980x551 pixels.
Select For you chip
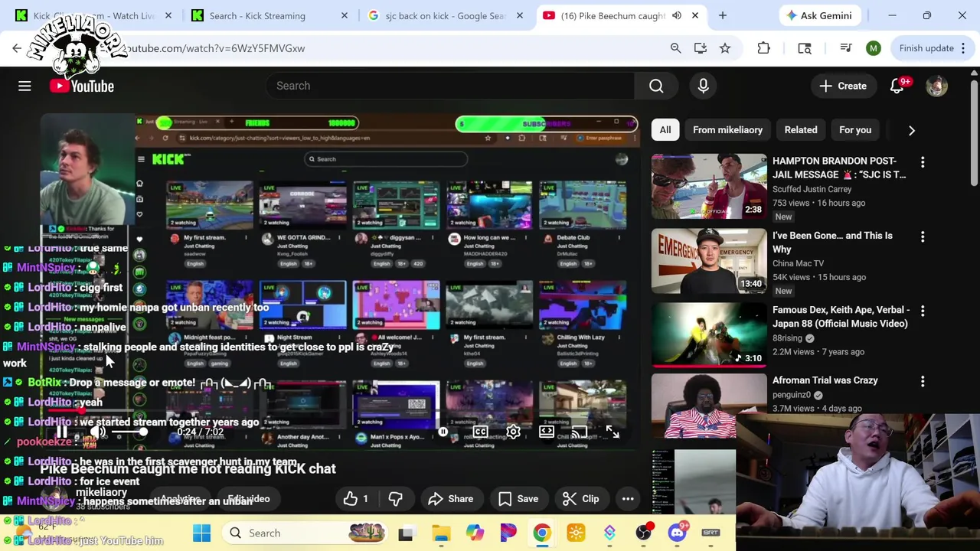(x=855, y=130)
